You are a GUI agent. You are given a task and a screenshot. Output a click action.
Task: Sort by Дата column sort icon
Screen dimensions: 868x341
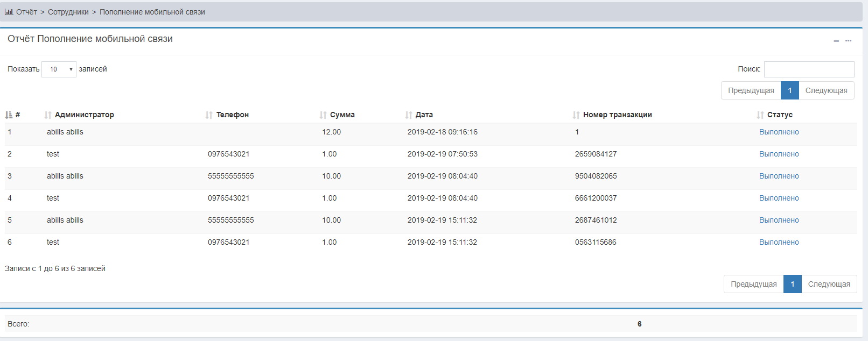409,115
